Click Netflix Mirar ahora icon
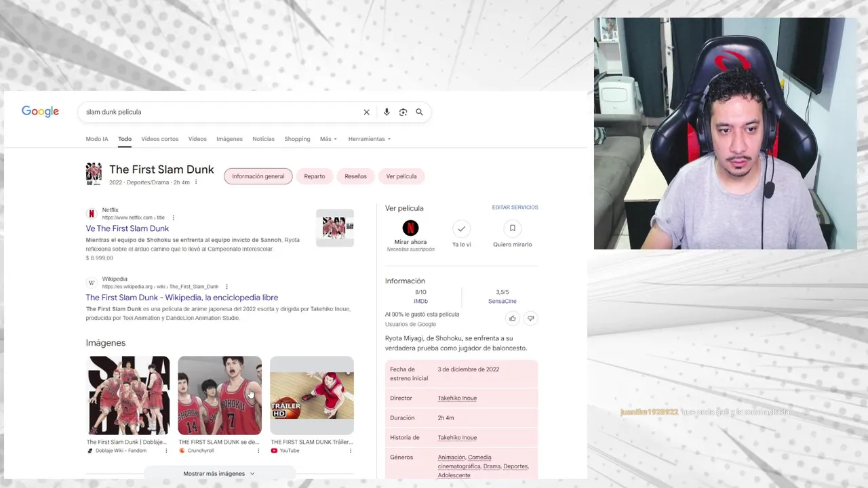This screenshot has height=488, width=868. [410, 228]
